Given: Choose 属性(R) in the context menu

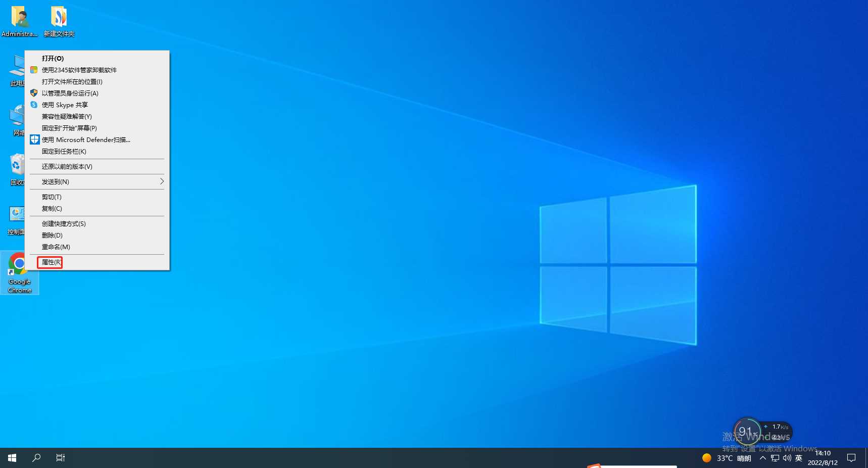Looking at the screenshot, I should click(x=50, y=262).
